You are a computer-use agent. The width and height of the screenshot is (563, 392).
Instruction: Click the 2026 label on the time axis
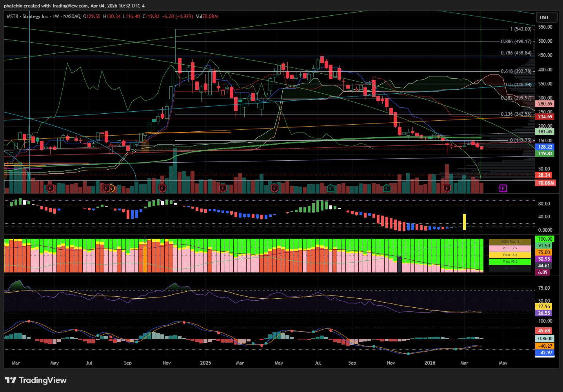pyautogui.click(x=430, y=363)
